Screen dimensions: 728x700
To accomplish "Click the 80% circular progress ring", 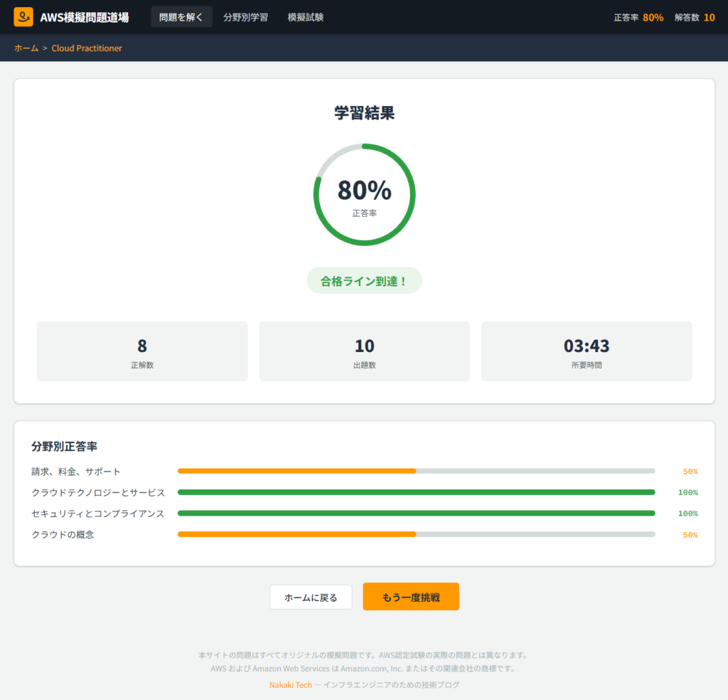I will pos(364,194).
